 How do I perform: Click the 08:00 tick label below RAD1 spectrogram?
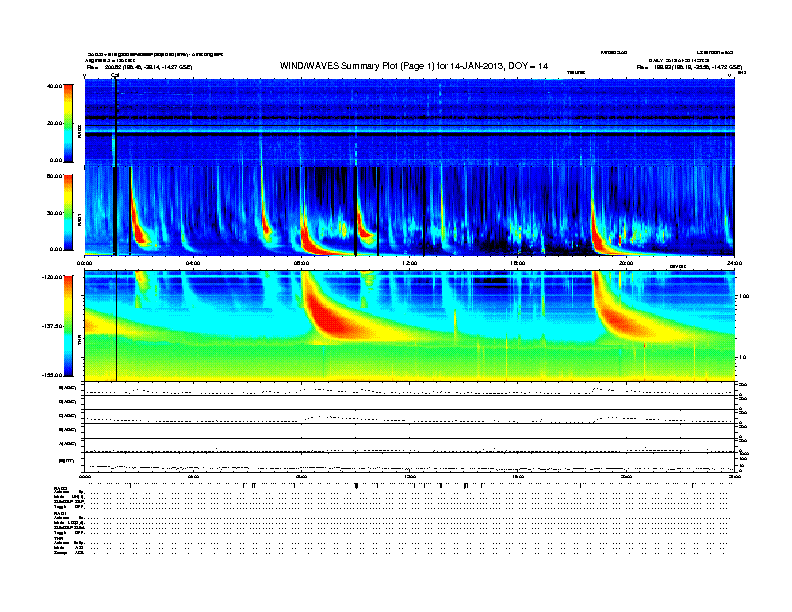301,263
